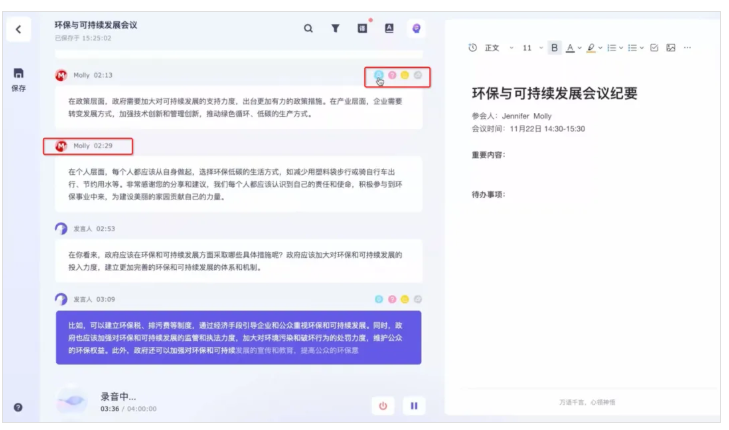Screen dimensions: 729x430
Task: Go back using the left arrow button
Action: [18, 29]
